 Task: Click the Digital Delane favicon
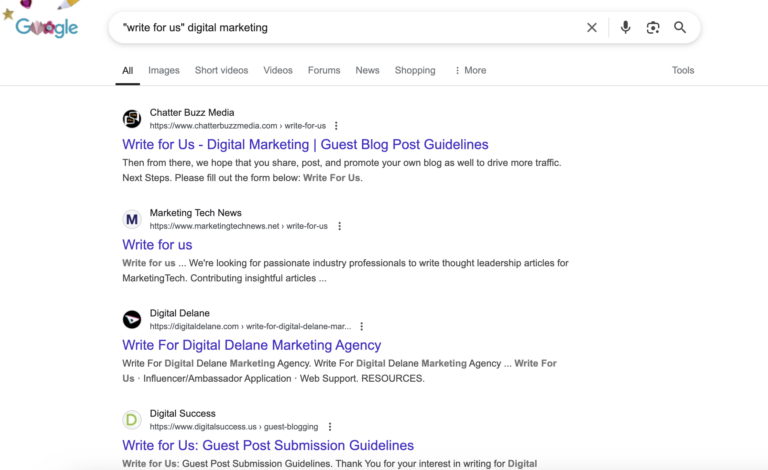click(132, 319)
